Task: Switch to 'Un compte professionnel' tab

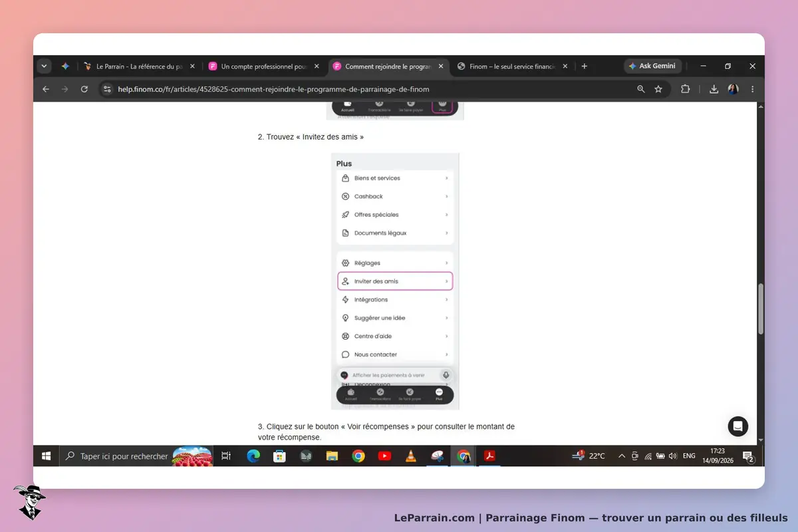Action: pyautogui.click(x=263, y=66)
